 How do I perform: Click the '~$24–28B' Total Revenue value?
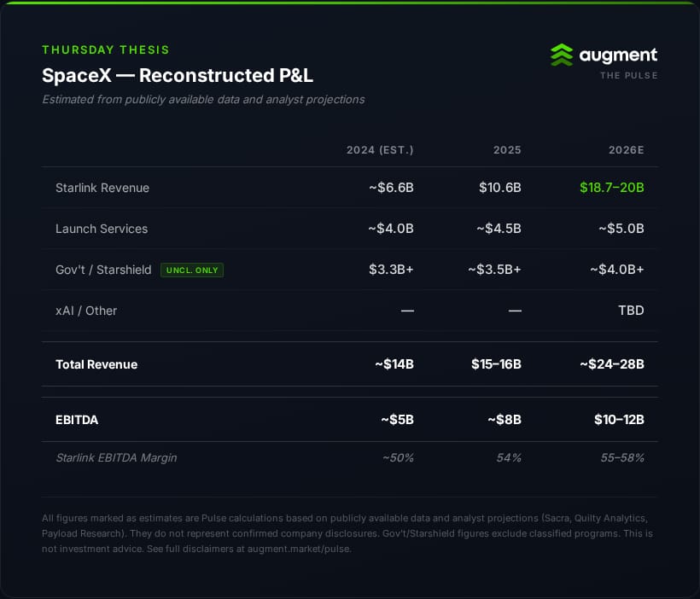611,364
